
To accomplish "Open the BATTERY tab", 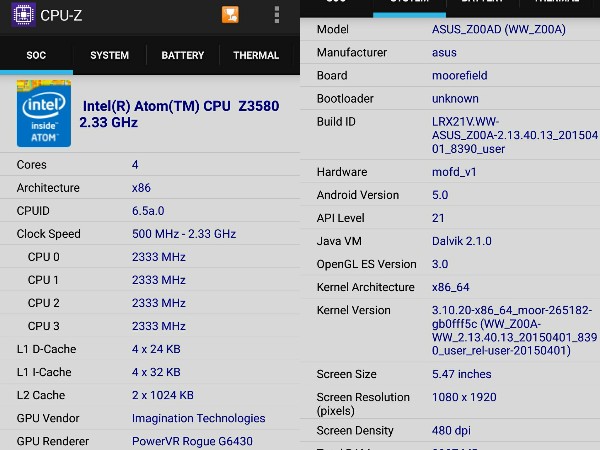I will 183,55.
